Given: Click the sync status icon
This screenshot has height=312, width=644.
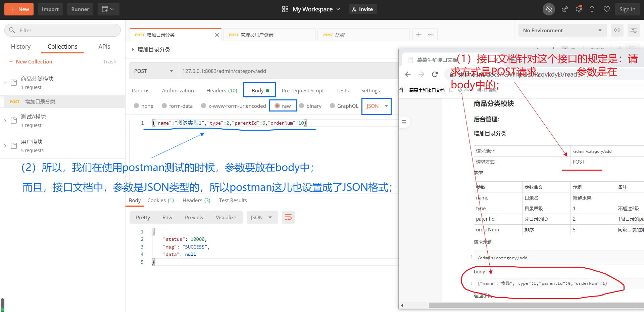Looking at the screenshot, I should point(549,9).
